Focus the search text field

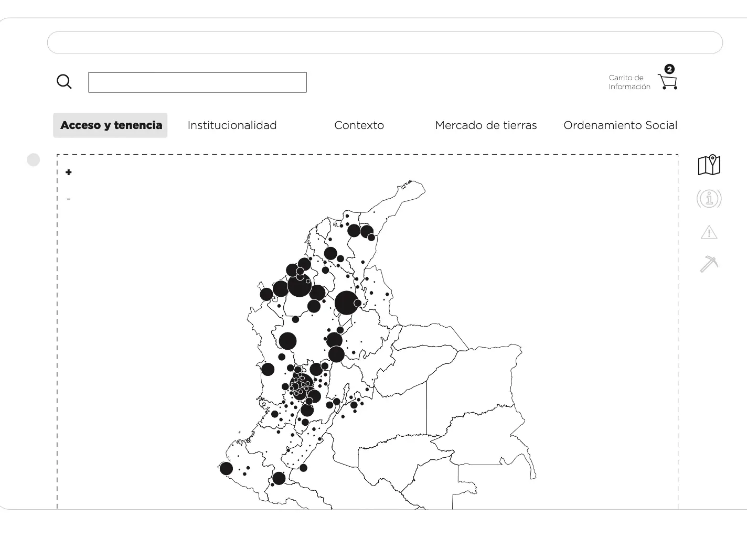pyautogui.click(x=197, y=82)
